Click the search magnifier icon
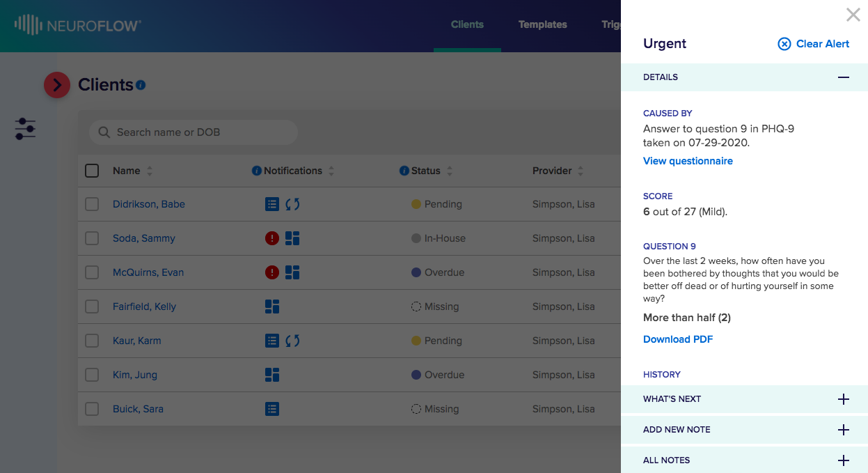 [x=104, y=132]
